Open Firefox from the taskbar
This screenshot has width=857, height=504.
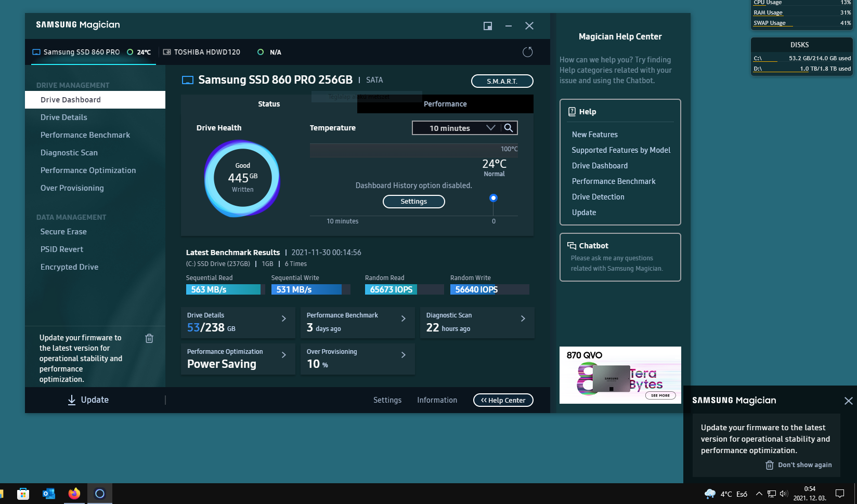pos(74,494)
